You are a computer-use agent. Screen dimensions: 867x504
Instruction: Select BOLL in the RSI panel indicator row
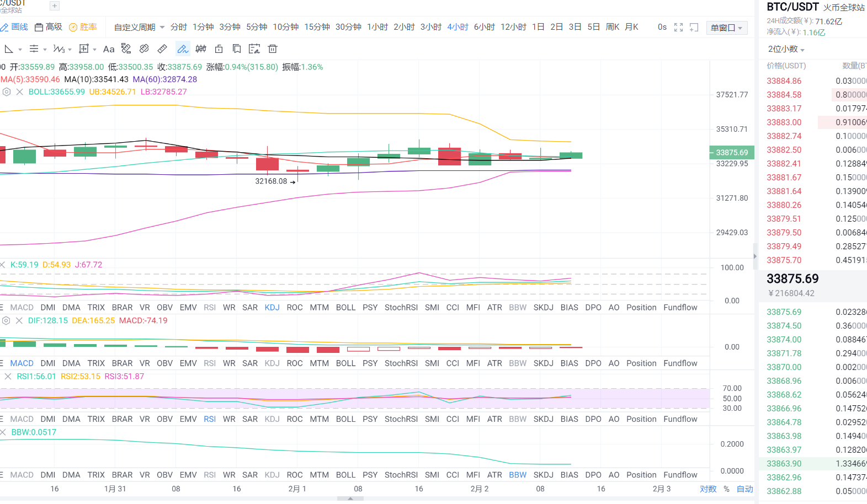pyautogui.click(x=345, y=419)
